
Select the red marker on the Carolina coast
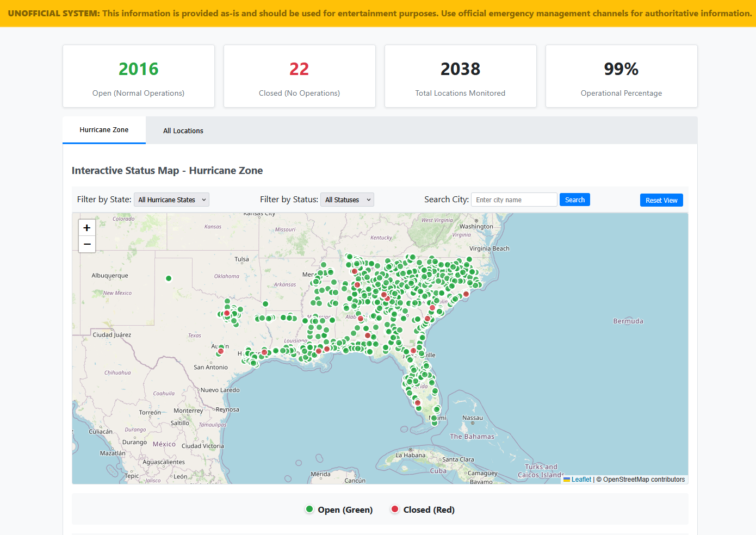(466, 294)
